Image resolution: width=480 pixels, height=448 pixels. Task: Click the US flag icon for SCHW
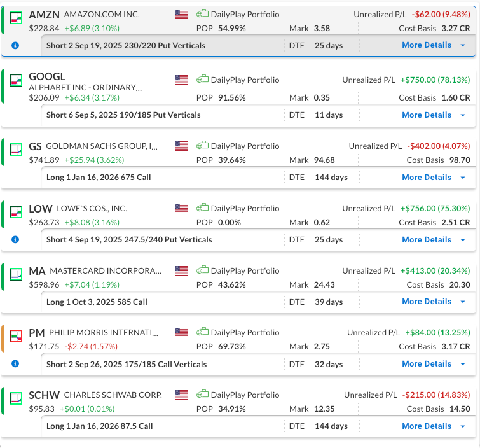tap(181, 395)
